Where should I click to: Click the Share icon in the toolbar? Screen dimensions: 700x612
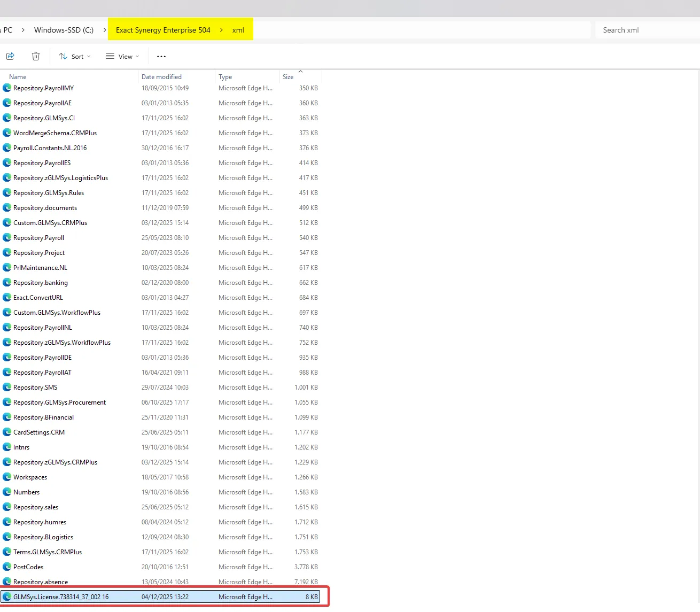[x=10, y=56]
